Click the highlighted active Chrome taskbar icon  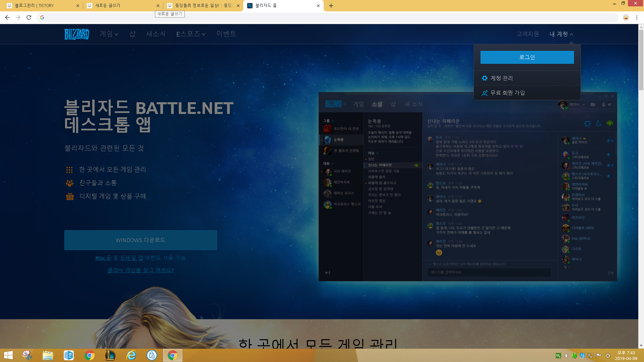pos(173,355)
